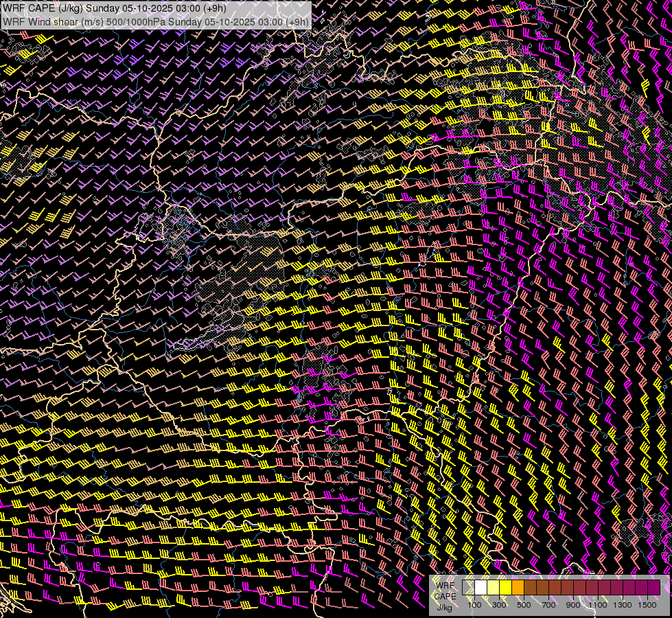
Task: Click the J/kg unit text in legend
Action: (445, 607)
